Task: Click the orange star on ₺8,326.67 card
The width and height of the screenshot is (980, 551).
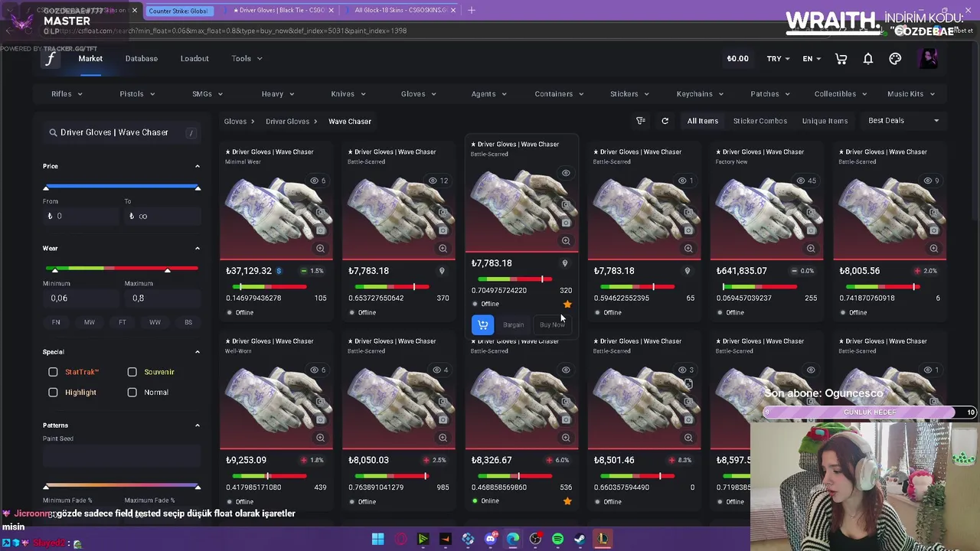Action: 567,501
